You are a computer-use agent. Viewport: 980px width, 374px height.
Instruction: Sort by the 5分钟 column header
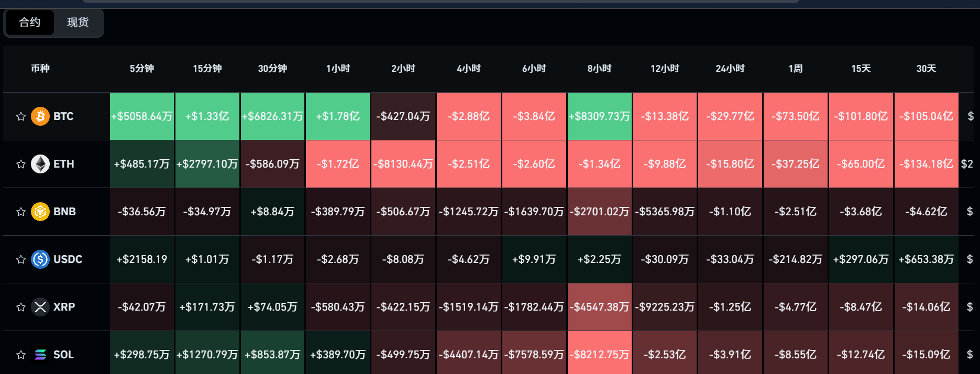click(142, 69)
